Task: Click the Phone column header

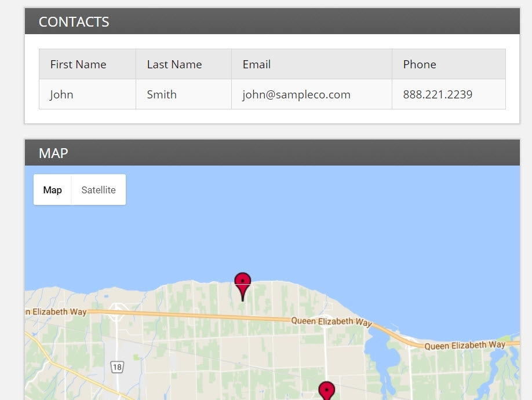Action: pyautogui.click(x=449, y=64)
